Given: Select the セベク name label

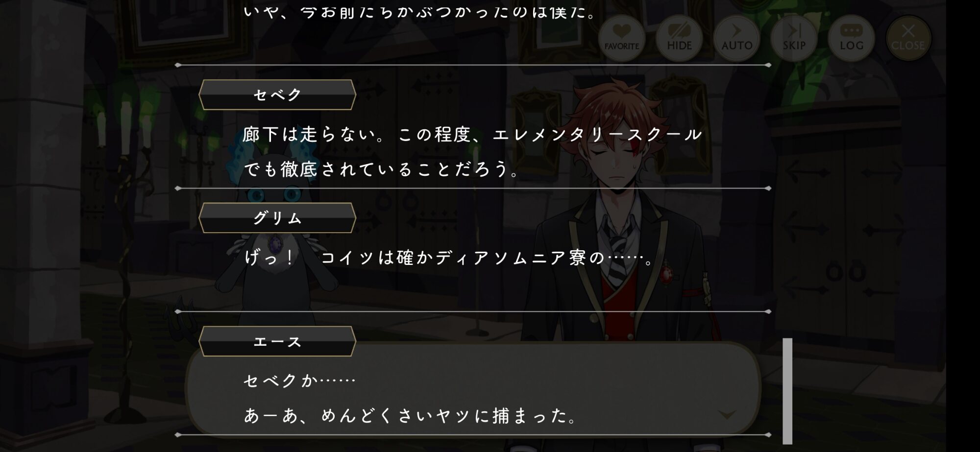Looking at the screenshot, I should [277, 95].
